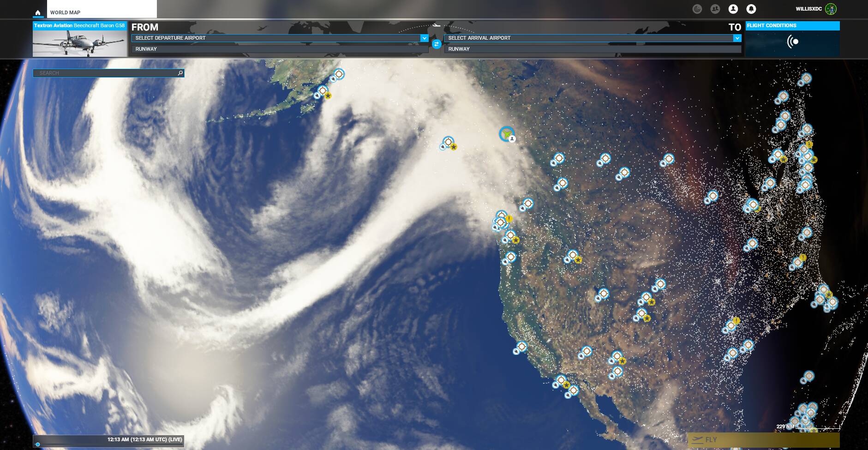Open the WILLISXDC gamertag avatar
Viewport: 868px width, 450px height.
click(x=831, y=9)
